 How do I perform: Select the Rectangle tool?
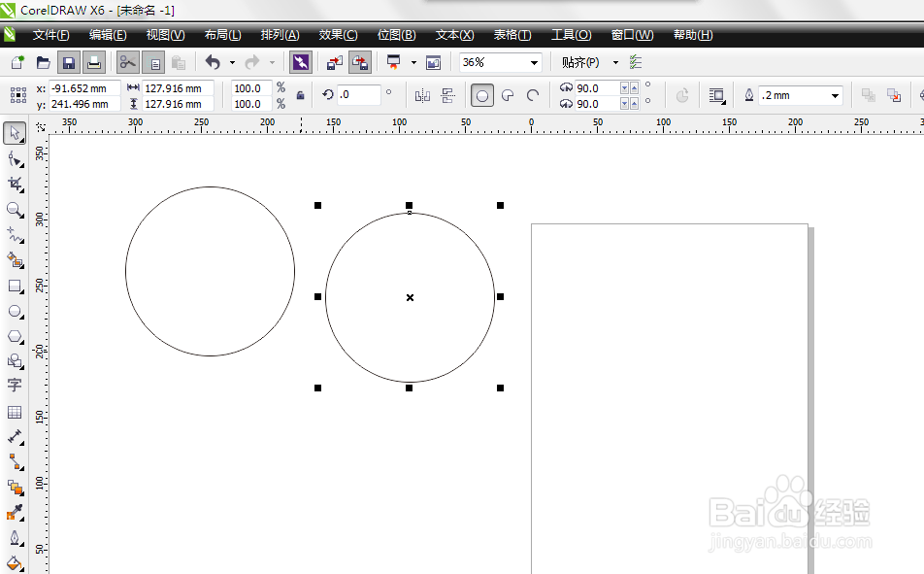click(15, 287)
